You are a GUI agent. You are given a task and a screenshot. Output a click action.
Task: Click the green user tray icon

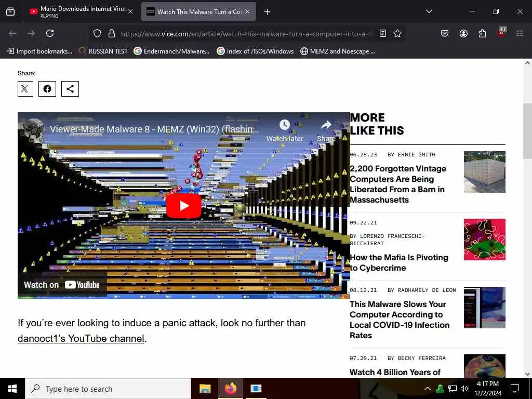(x=440, y=389)
